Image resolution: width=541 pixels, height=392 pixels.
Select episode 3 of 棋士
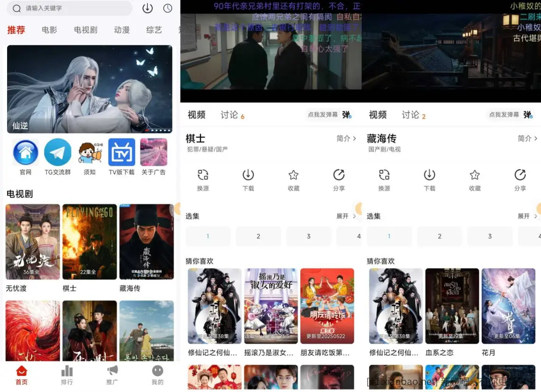[x=309, y=236]
